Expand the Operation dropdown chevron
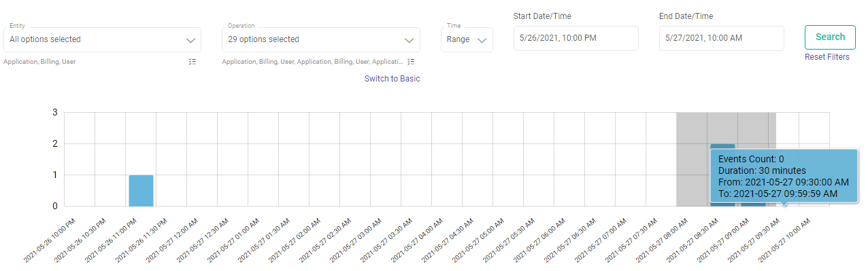The width and height of the screenshot is (868, 271). (x=409, y=40)
